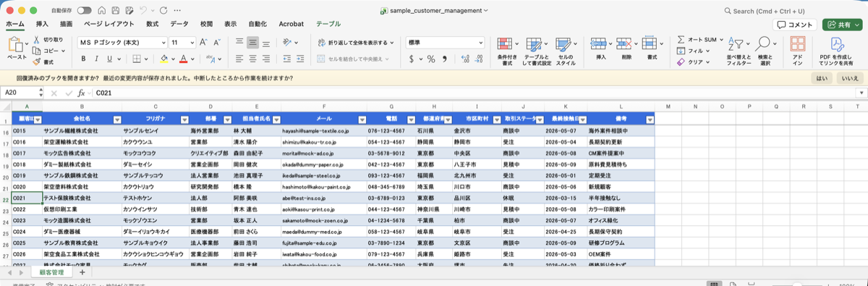
Task: Open the Acrobat ribbon tab
Action: [x=292, y=24]
